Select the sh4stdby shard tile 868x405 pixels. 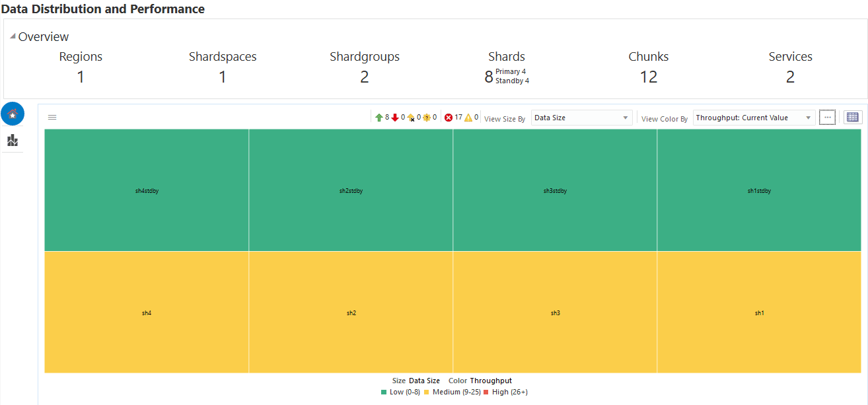(147, 190)
